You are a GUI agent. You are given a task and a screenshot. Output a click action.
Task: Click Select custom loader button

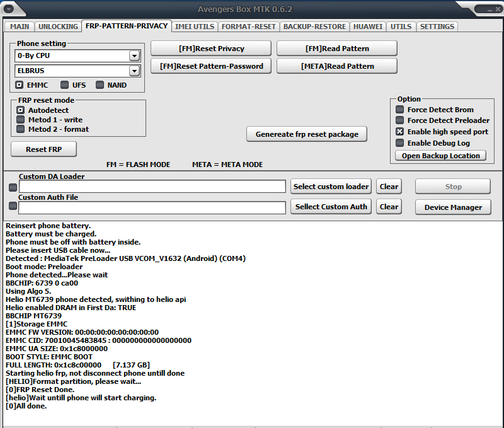coord(331,187)
